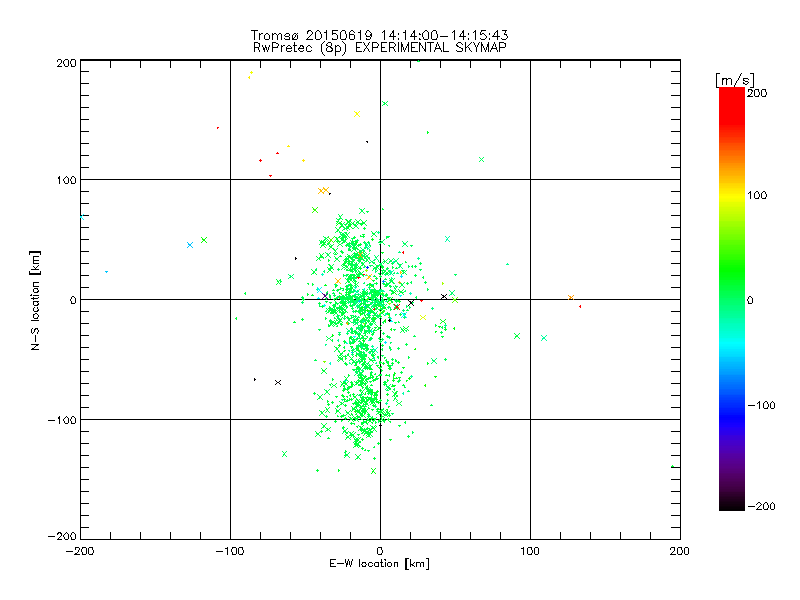Click the '0' tick label on N-S axis

tap(73, 300)
